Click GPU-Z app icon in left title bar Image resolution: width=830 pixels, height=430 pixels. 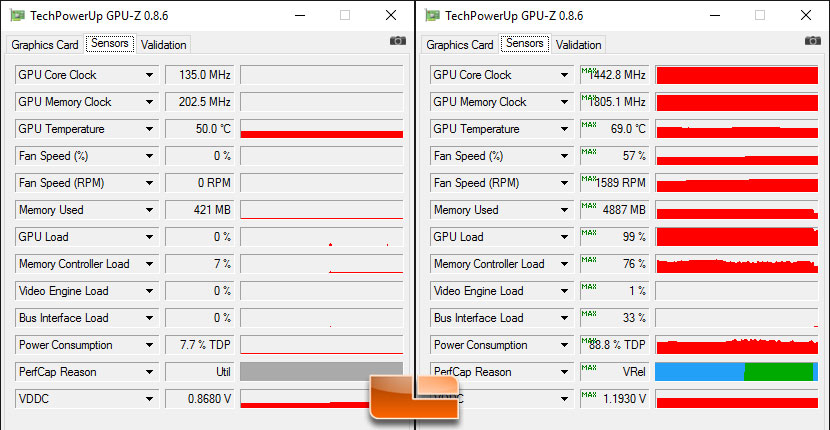click(17, 15)
